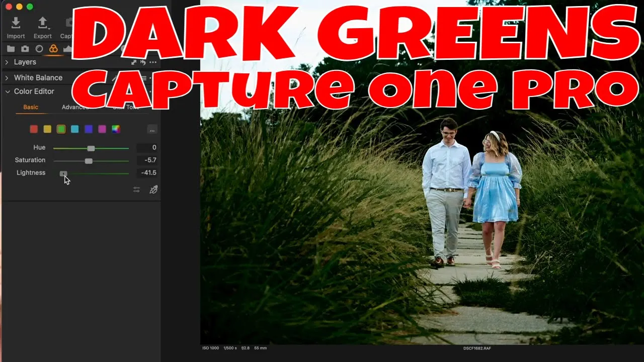Click the Saturation slider handle
The height and width of the screenshot is (362, 644).
click(x=89, y=161)
